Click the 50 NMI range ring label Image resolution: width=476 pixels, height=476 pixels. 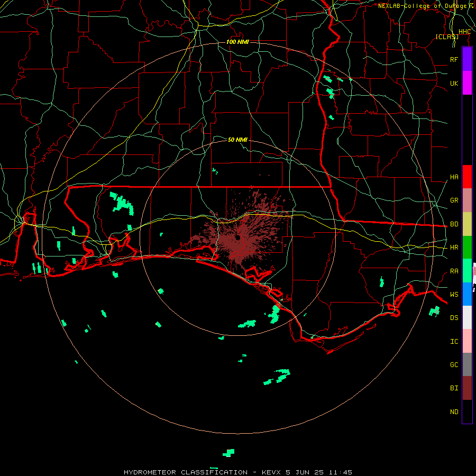237,140
